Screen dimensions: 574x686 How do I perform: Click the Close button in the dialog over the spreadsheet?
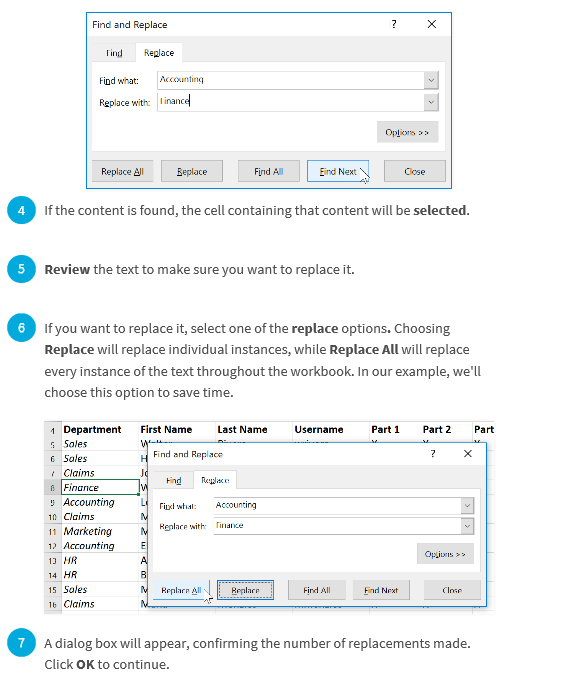point(452,590)
